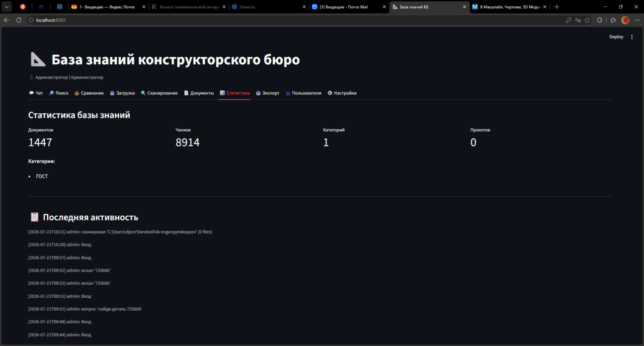Click the browser profile avatar

(625, 20)
